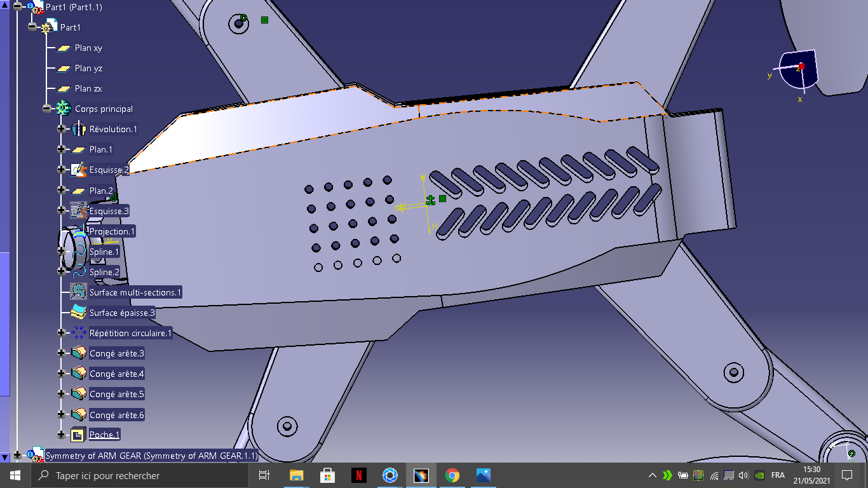This screenshot has width=868, height=488.
Task: Click the Surface multi-sections.1 icon
Action: coord(79,292)
